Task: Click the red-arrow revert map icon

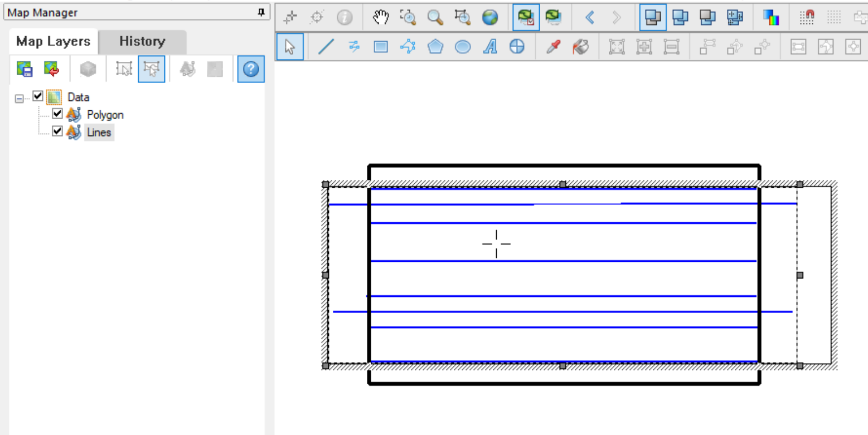Action: (x=52, y=69)
